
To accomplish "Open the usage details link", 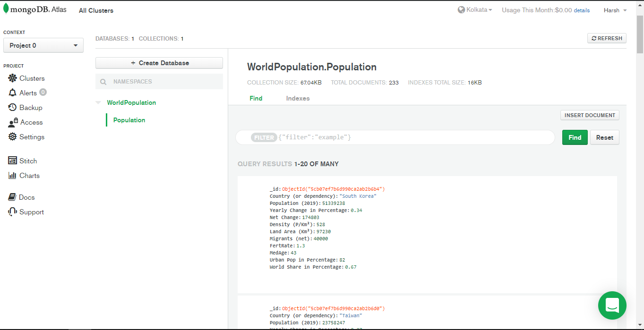I will click(582, 10).
